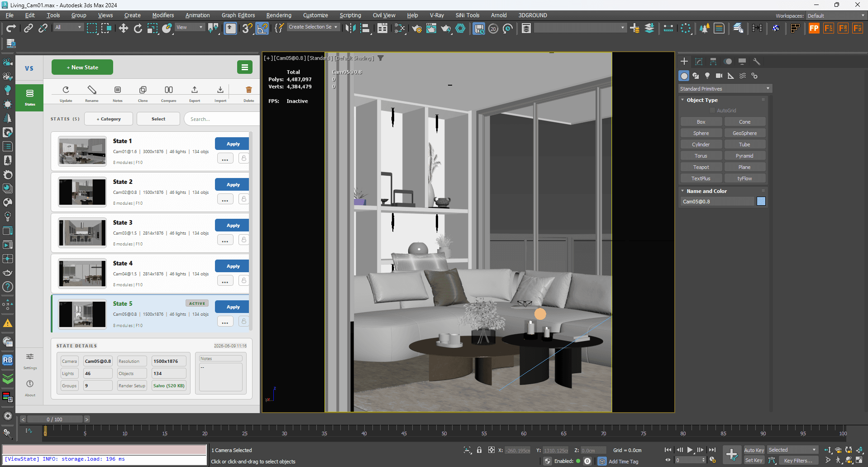The width and height of the screenshot is (868, 467).
Task: Open the Modify tab in command panel
Action: click(x=699, y=62)
